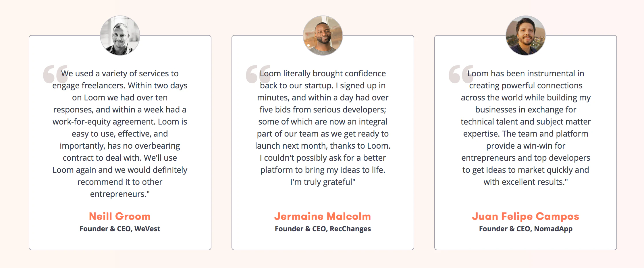This screenshot has width=644, height=268.
Task: Click 'I'm truly grateful' closing line
Action: pos(323,182)
